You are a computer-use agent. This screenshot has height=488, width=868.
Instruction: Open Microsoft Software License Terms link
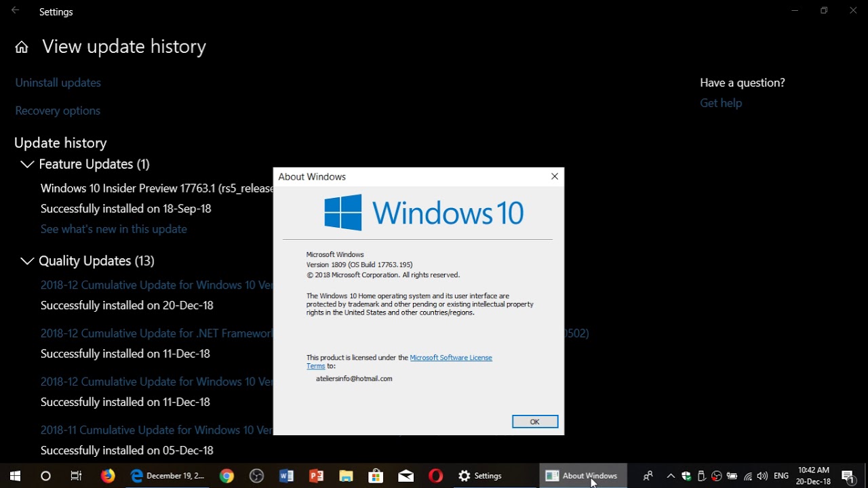[451, 357]
